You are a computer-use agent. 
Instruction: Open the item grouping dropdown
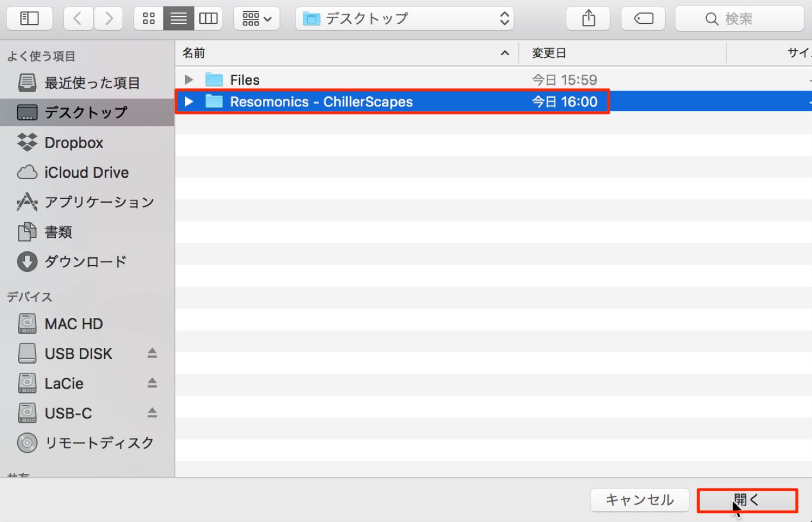click(256, 18)
